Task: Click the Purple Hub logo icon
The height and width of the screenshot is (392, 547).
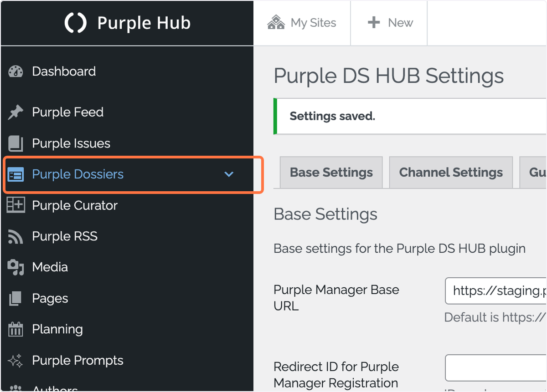Action: point(75,23)
